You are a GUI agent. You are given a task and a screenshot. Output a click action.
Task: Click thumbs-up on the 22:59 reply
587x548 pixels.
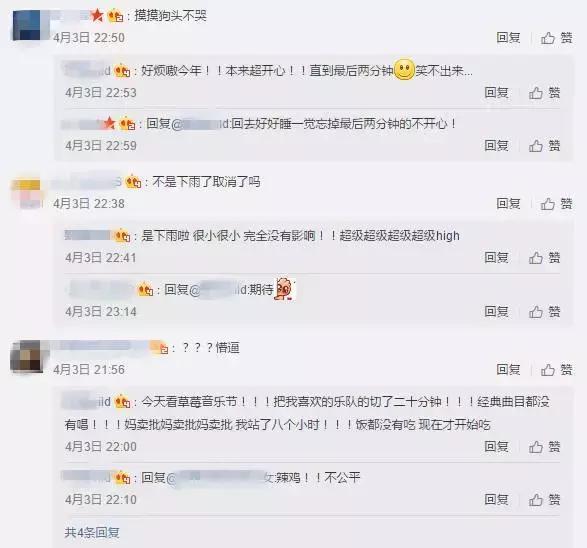[x=544, y=146]
